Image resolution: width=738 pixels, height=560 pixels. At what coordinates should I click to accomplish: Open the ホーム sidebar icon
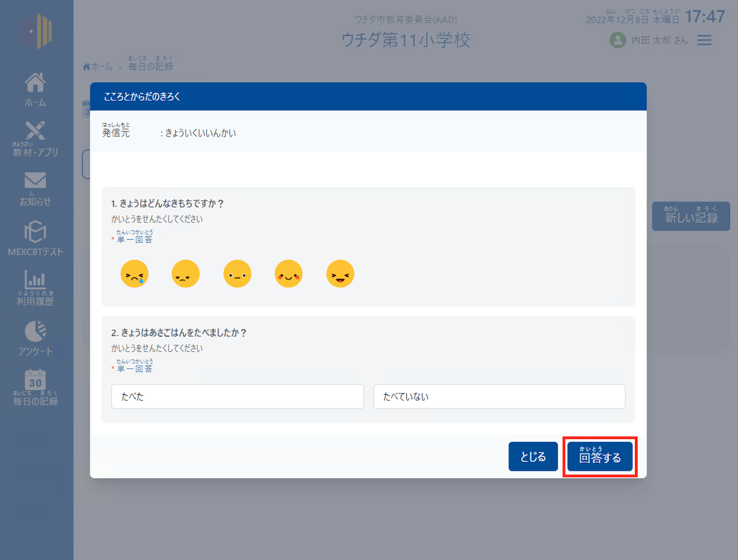coord(35,89)
